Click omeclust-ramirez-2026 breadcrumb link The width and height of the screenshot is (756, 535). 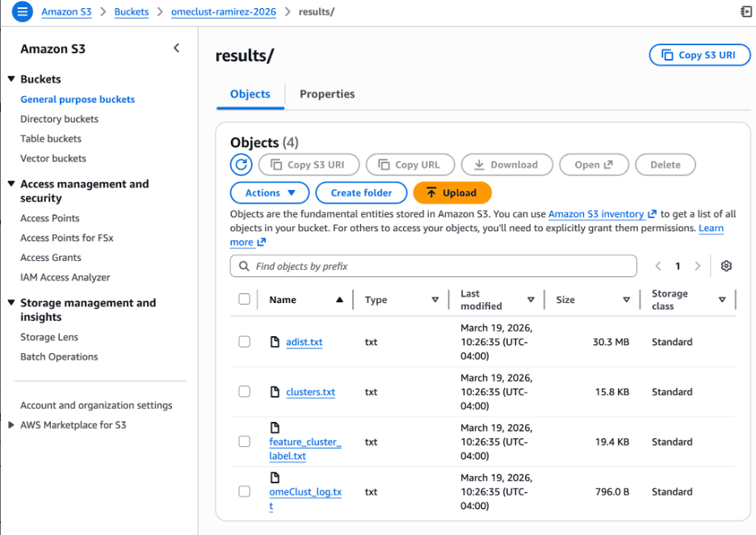pos(224,11)
